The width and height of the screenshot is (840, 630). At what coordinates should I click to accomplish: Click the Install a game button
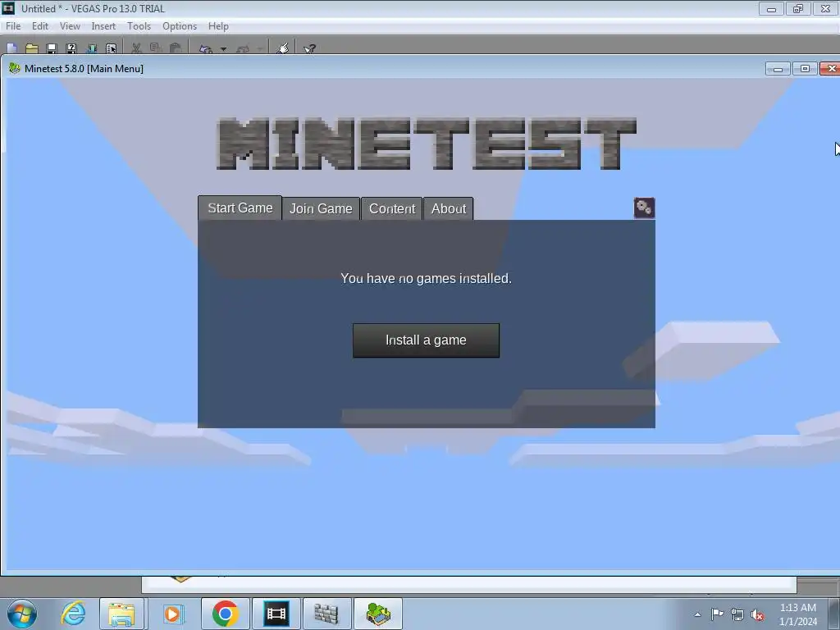tap(426, 340)
